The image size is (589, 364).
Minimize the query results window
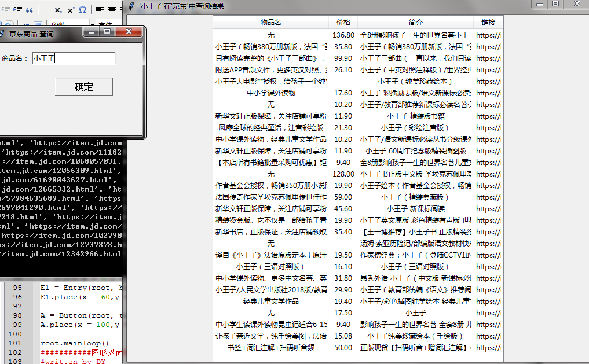[x=540, y=4]
